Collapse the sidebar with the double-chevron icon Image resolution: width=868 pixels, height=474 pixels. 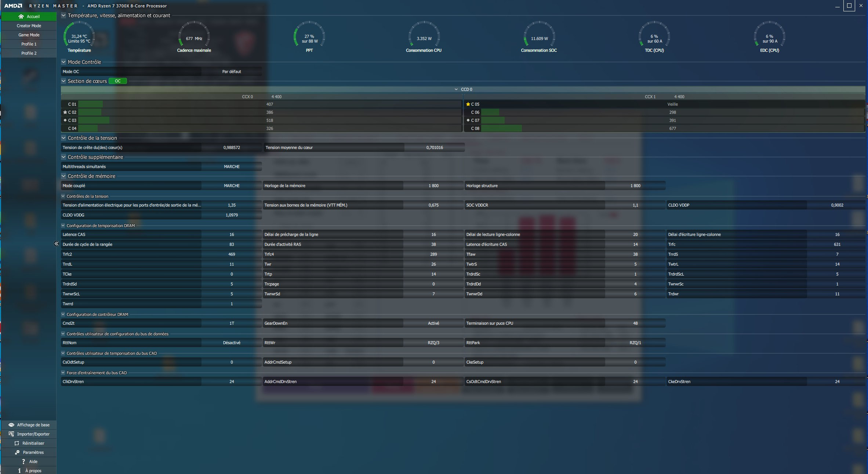pos(57,244)
